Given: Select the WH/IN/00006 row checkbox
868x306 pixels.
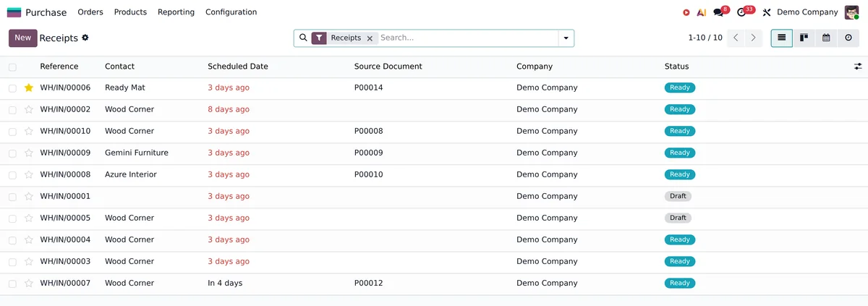Looking at the screenshot, I should pyautogui.click(x=12, y=88).
